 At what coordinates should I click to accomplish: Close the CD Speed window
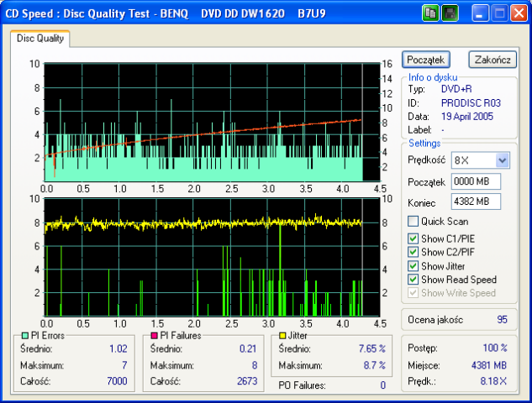pyautogui.click(x=519, y=13)
